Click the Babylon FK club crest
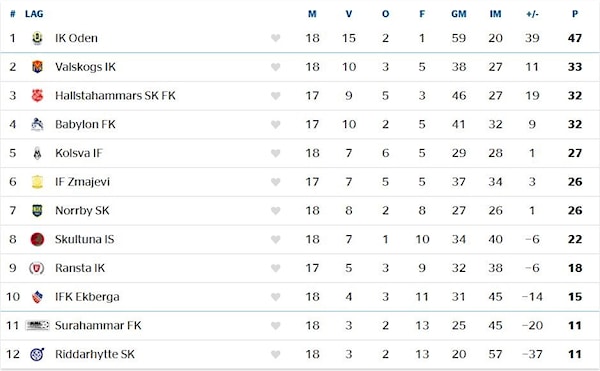Viewport: 600px width, 371px height. pyautogui.click(x=37, y=124)
